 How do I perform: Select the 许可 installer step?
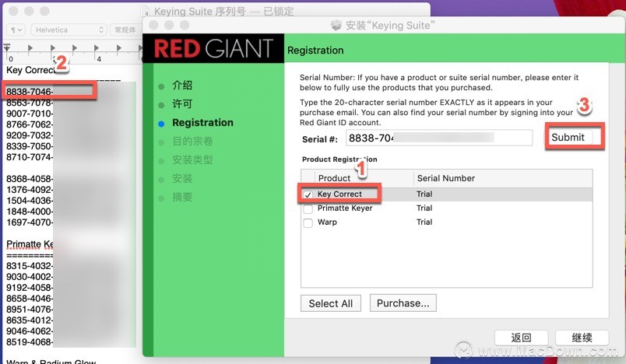click(x=181, y=104)
